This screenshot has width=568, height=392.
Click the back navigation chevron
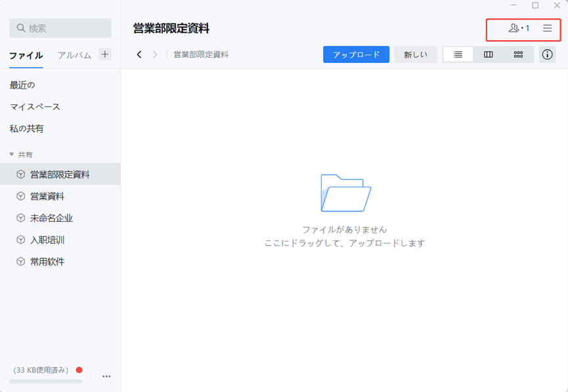tap(138, 54)
